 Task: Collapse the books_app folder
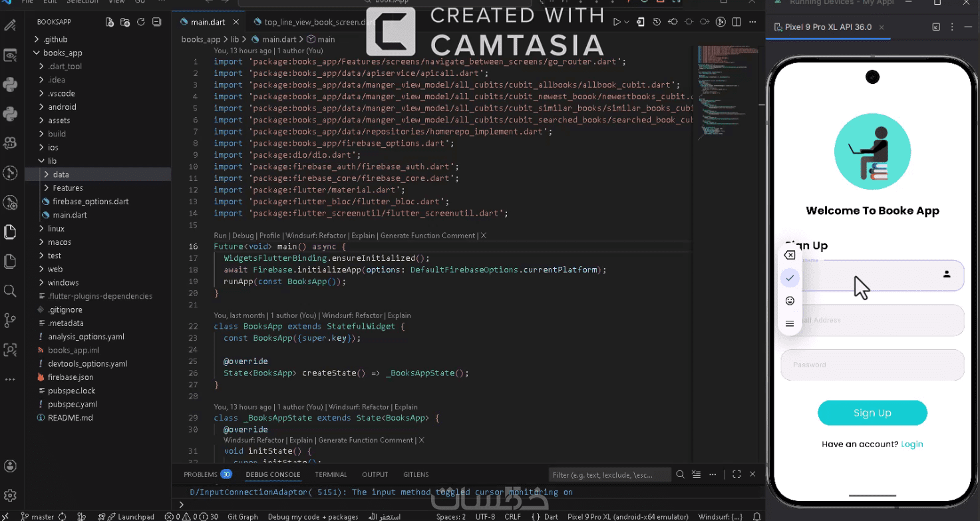[63, 53]
